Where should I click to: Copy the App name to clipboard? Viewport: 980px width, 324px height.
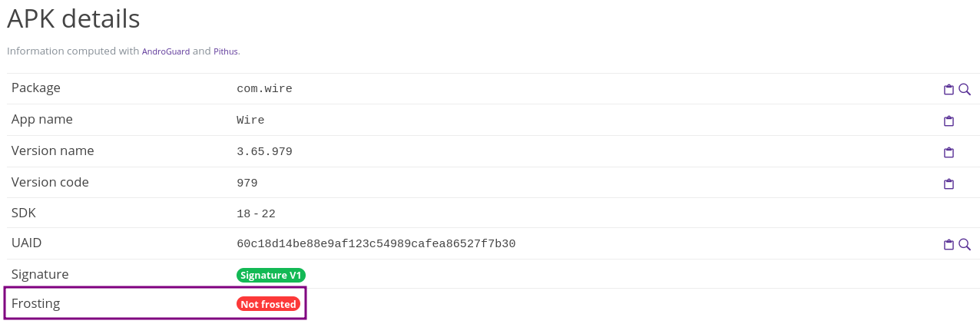[x=949, y=121]
